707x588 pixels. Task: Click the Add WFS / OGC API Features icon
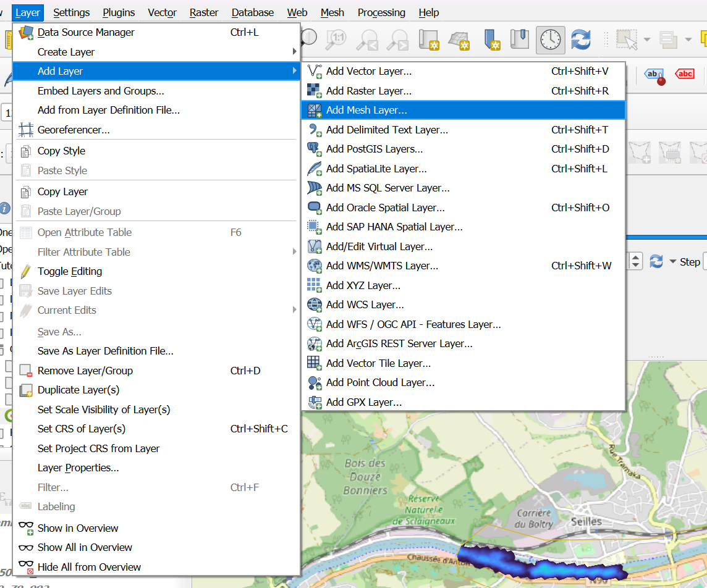[315, 324]
